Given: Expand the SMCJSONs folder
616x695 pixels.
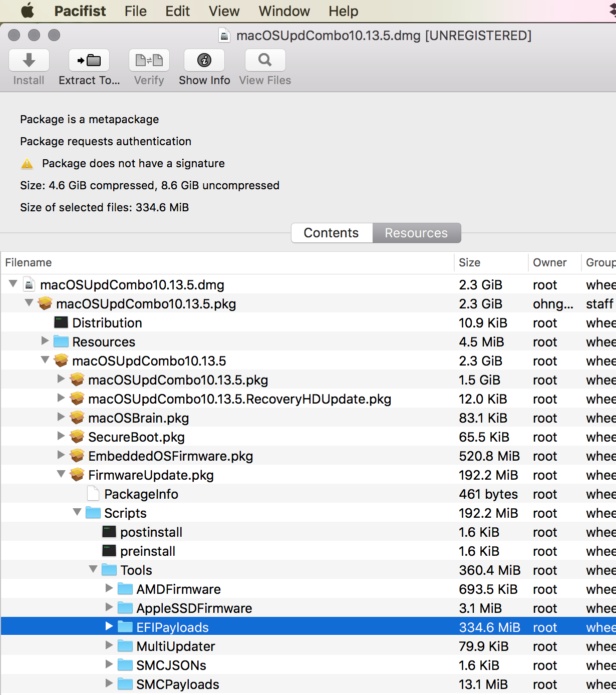Looking at the screenshot, I should click(109, 664).
